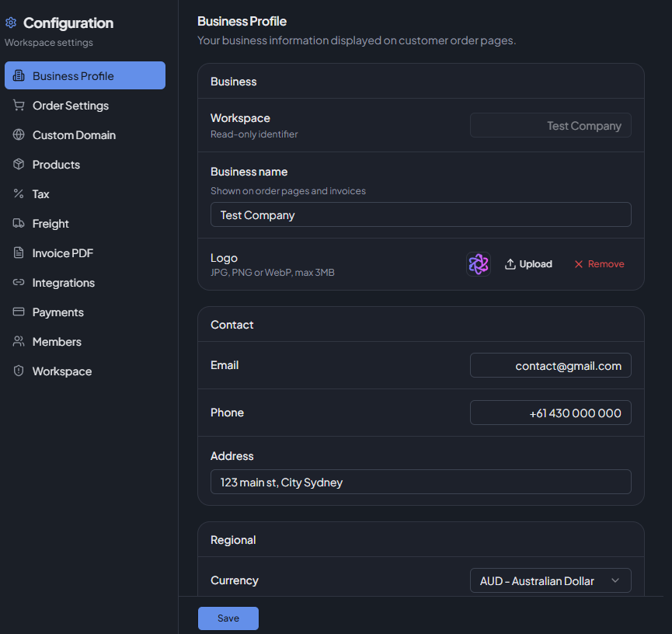Click the Freight truck icon
Image resolution: width=672 pixels, height=634 pixels.
[x=19, y=223]
